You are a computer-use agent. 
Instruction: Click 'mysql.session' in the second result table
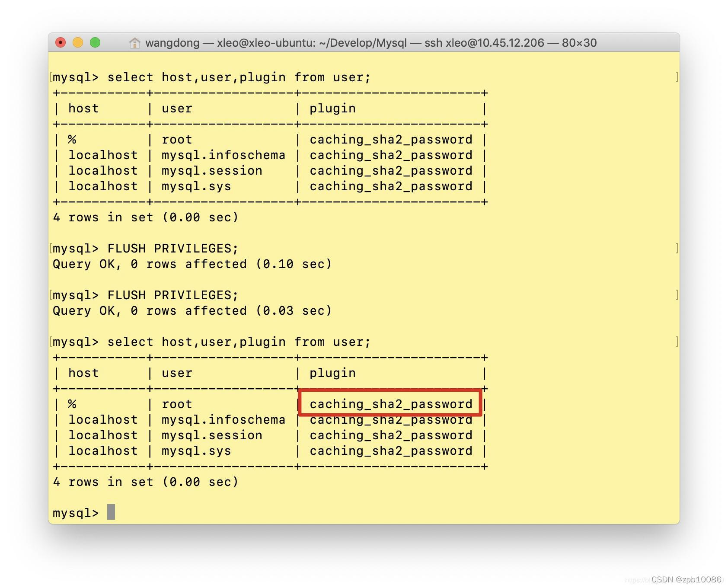[212, 435]
